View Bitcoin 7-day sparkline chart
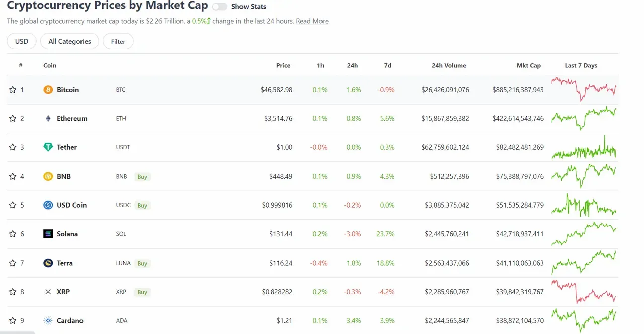644x334 pixels. [584, 89]
